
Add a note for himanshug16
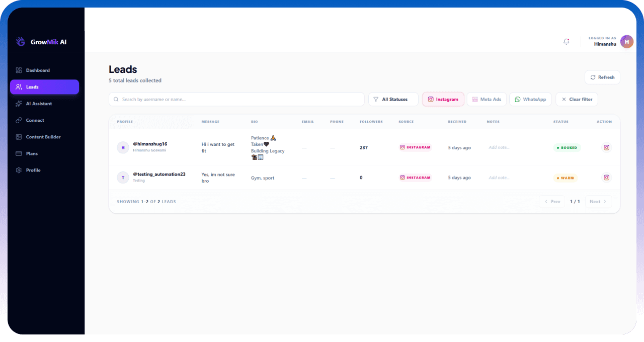(499, 147)
